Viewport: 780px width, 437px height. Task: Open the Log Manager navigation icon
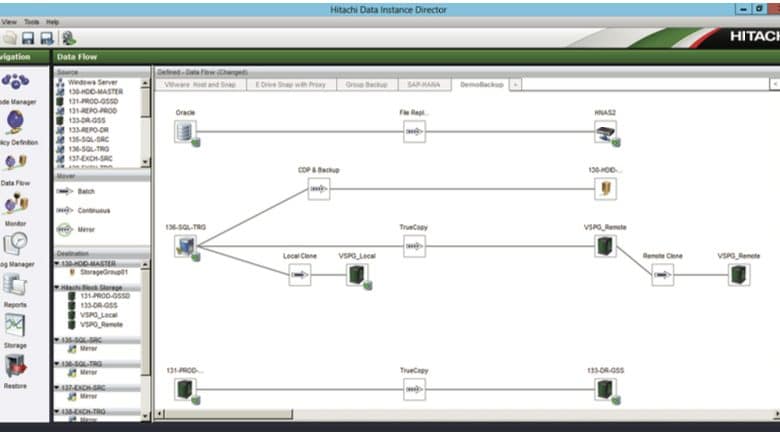pyautogui.click(x=15, y=244)
